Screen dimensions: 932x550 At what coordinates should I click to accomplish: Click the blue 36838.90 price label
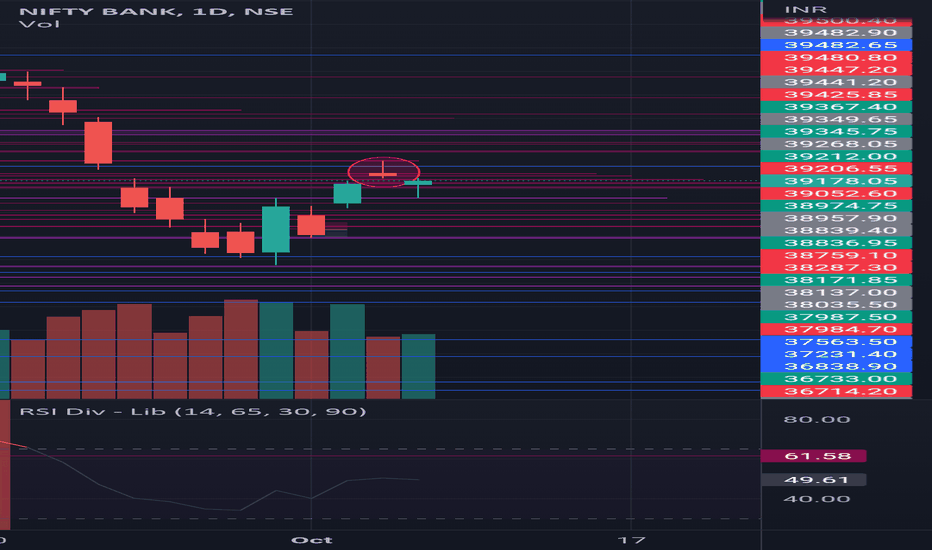pos(836,366)
